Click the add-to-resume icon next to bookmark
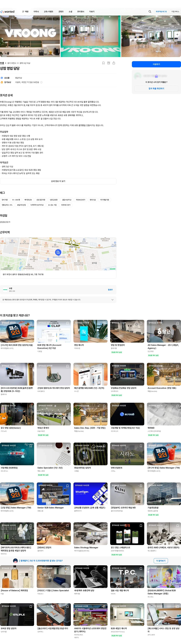The height and width of the screenshot is (644, 181). pyautogui.click(x=109, y=63)
